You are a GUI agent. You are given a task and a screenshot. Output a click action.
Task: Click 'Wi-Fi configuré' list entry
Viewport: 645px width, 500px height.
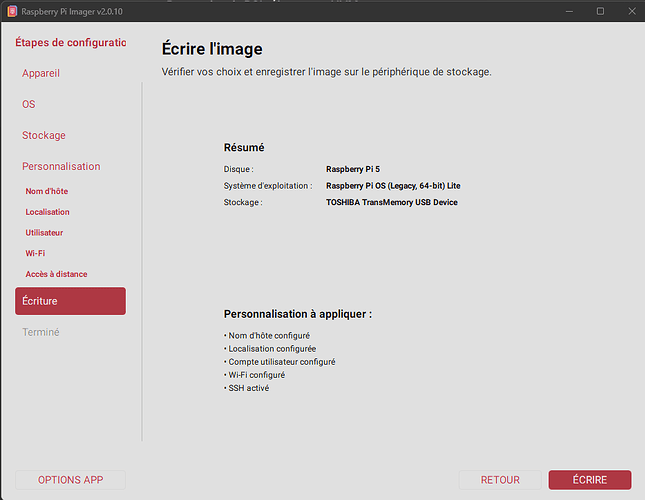click(x=257, y=375)
